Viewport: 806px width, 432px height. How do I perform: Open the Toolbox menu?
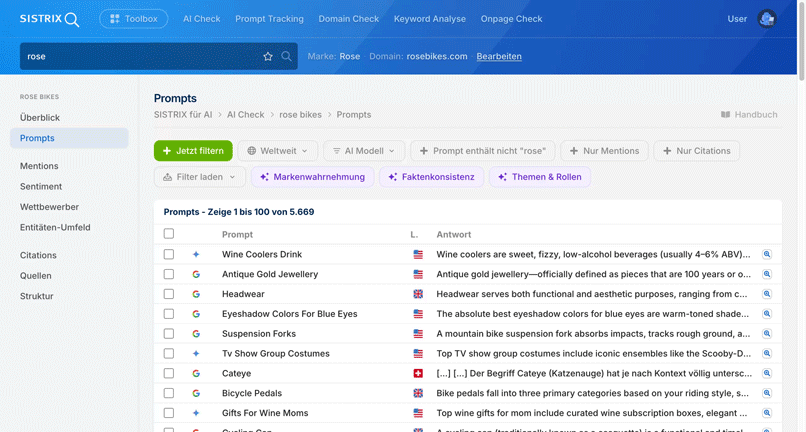134,19
